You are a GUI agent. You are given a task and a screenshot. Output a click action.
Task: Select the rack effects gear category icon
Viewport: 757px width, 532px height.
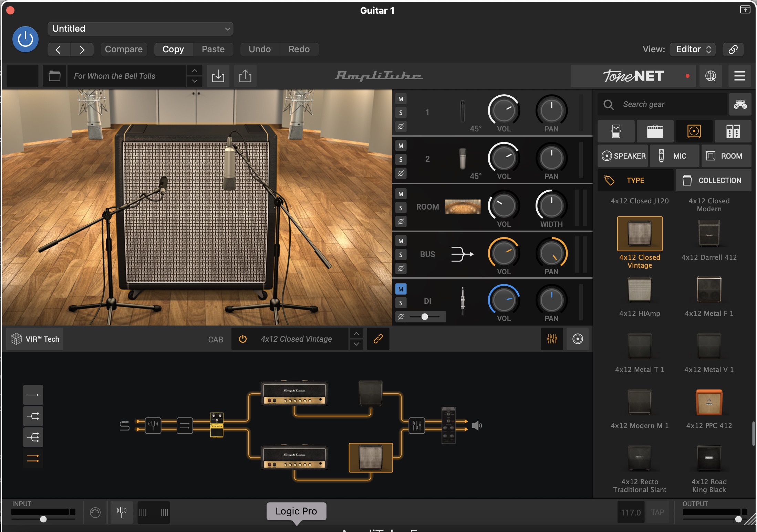(733, 131)
